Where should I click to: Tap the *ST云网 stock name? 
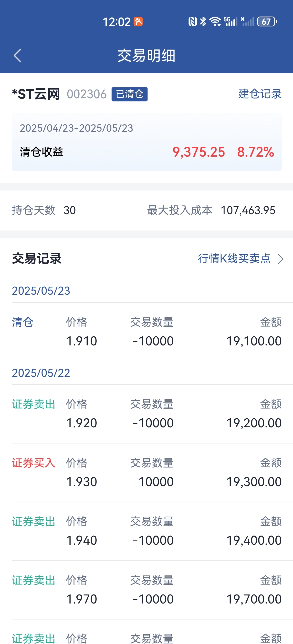[36, 94]
